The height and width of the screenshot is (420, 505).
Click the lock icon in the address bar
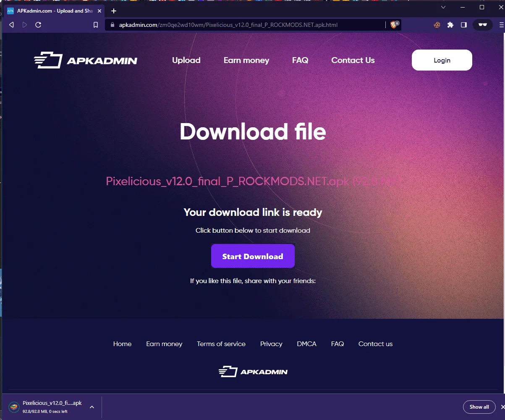click(112, 25)
